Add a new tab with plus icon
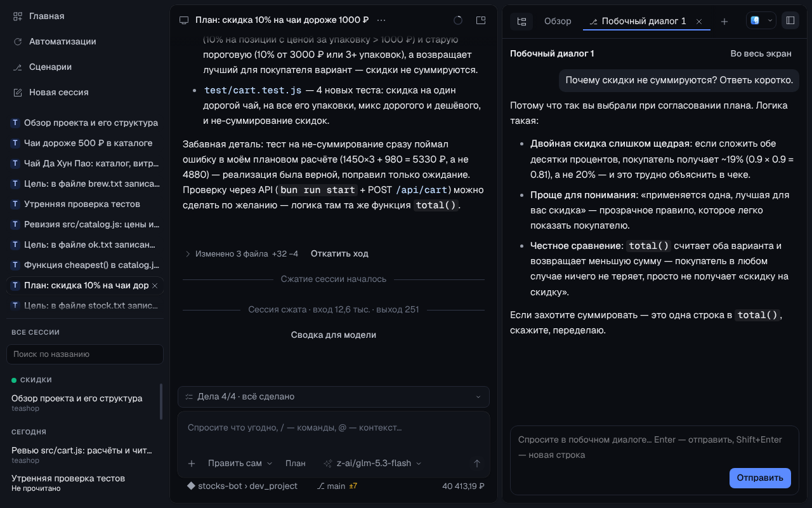Screen dimensions: 812x508 [x=724, y=21]
